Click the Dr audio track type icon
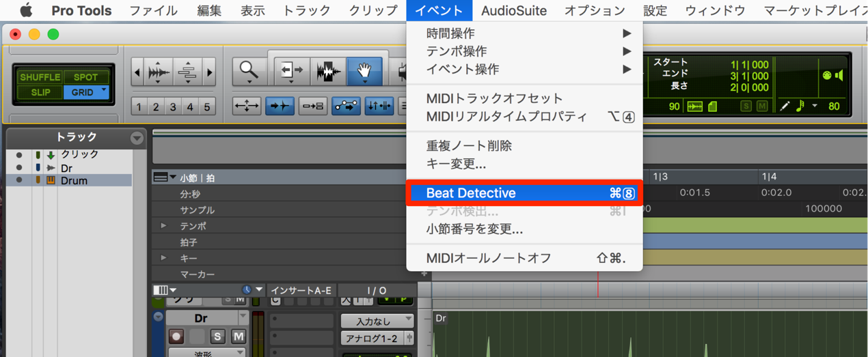The height and width of the screenshot is (357, 868). [x=51, y=168]
